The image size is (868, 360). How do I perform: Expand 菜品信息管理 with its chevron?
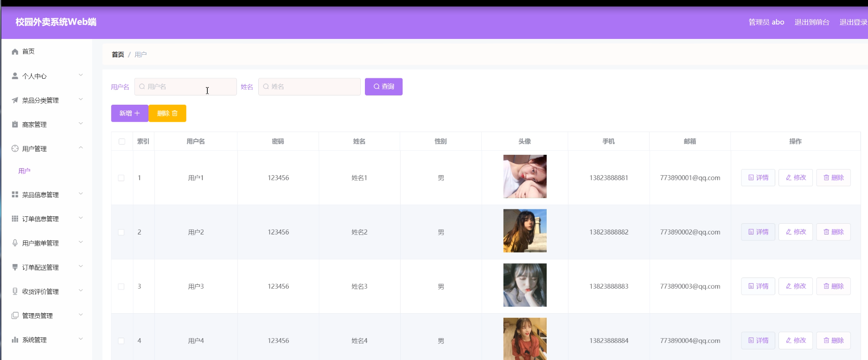pos(81,194)
